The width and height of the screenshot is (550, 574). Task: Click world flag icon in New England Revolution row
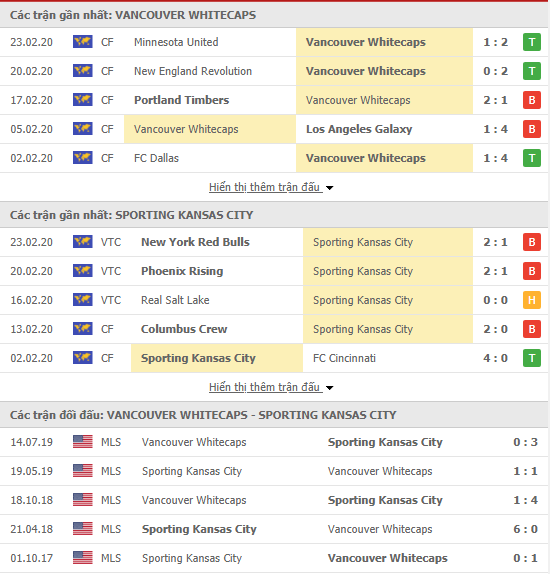pos(82,71)
